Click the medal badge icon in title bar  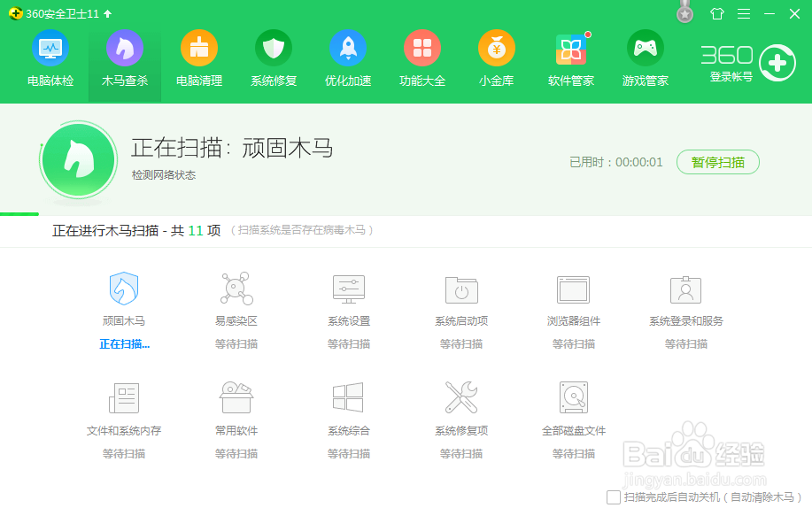click(x=684, y=12)
